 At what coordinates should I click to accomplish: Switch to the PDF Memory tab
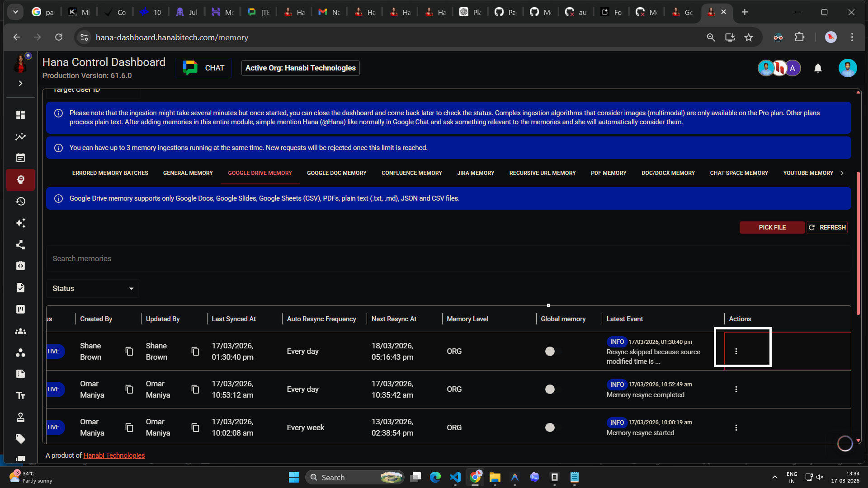point(608,173)
